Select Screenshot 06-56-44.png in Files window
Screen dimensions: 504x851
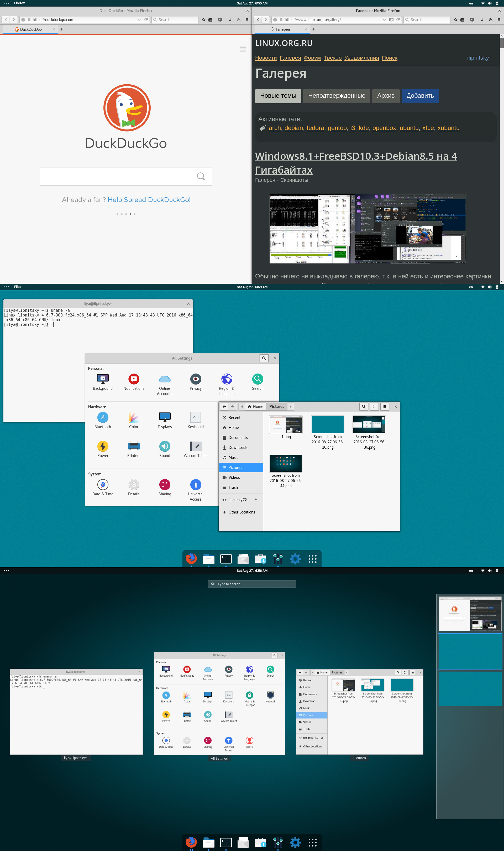(286, 471)
